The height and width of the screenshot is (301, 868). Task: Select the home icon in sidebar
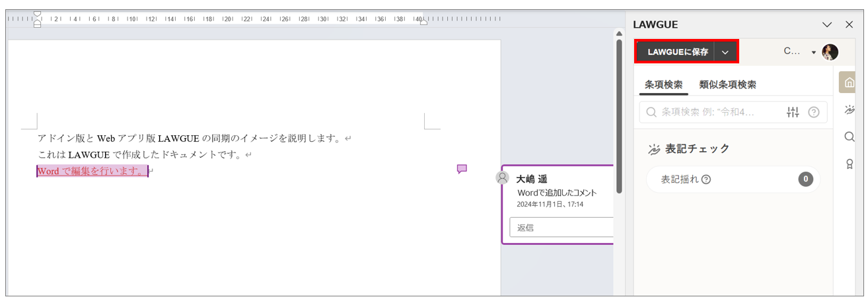[x=850, y=83]
